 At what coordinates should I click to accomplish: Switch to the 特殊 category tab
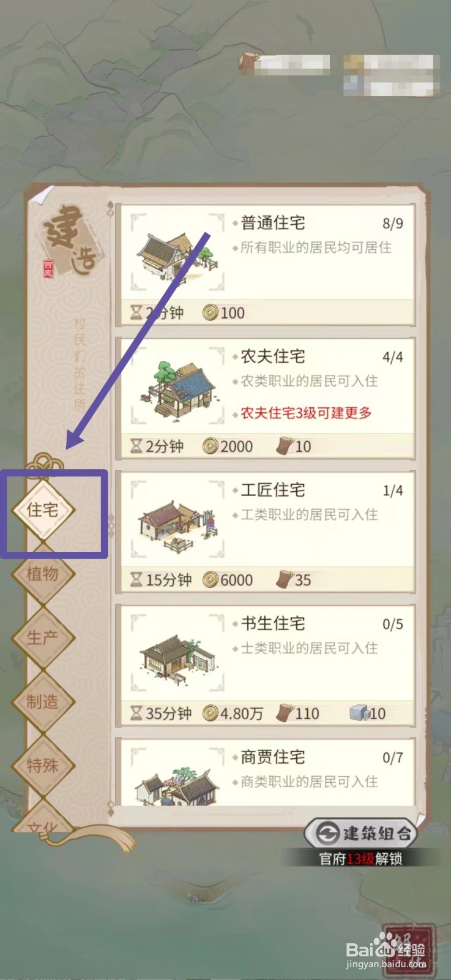[x=43, y=765]
